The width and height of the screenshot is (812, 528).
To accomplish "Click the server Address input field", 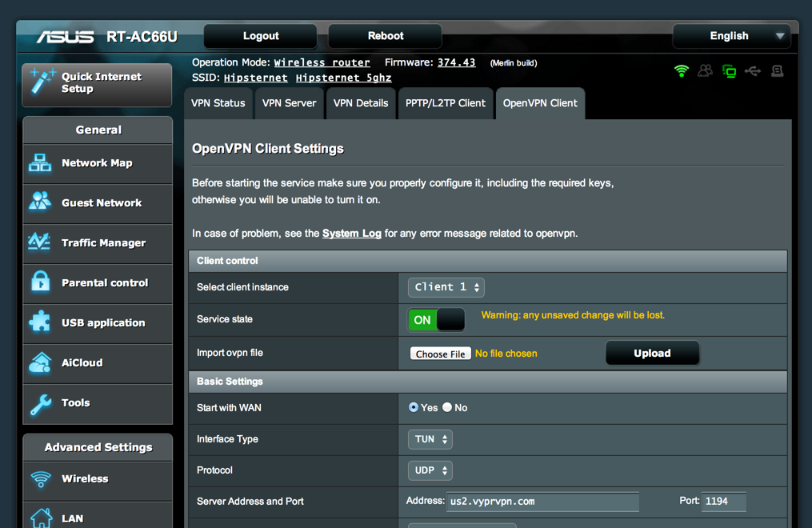I will coord(542,502).
